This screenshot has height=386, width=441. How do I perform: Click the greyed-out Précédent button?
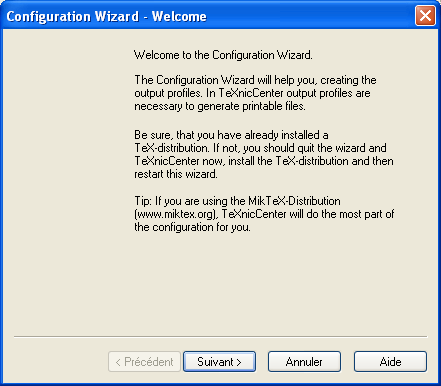(x=144, y=362)
